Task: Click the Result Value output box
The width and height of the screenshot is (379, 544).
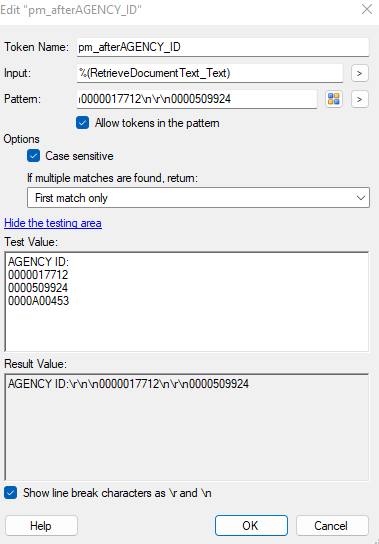Action: click(x=187, y=427)
